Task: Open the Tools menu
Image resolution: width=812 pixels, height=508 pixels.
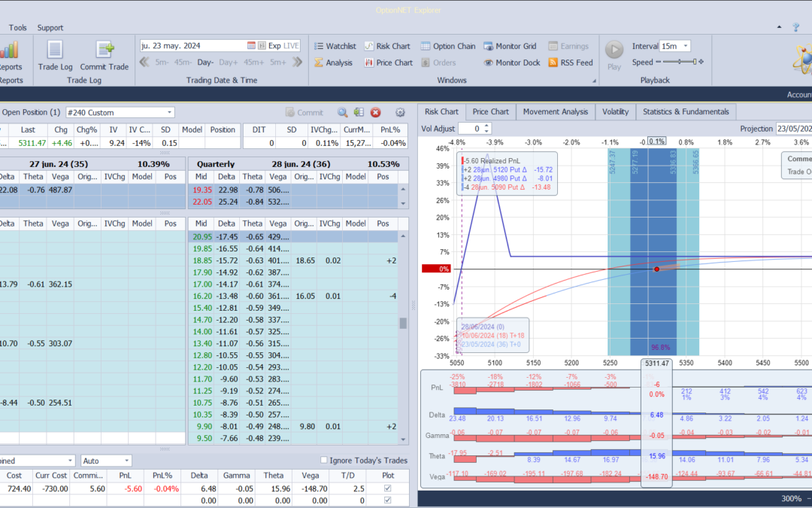Action: (18, 28)
